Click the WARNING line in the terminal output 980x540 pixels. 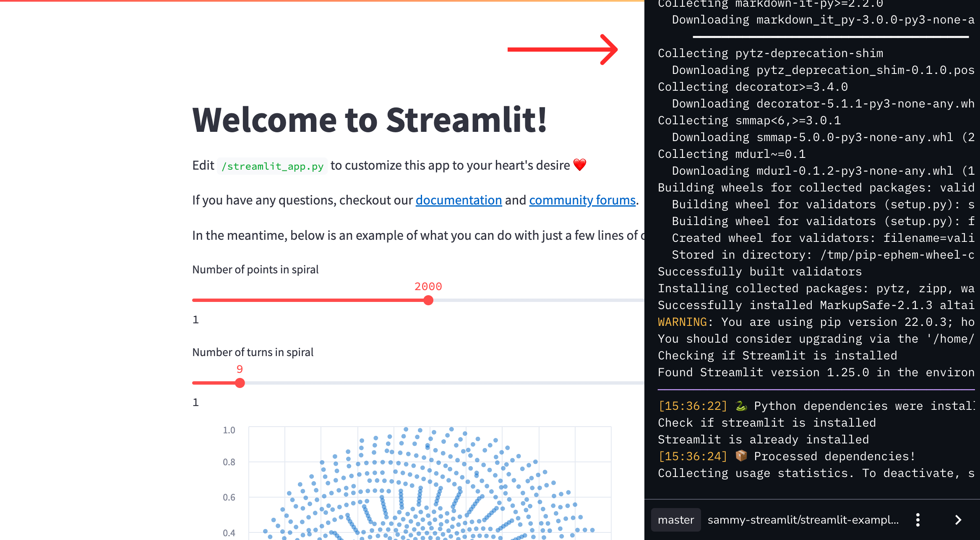tap(682, 322)
